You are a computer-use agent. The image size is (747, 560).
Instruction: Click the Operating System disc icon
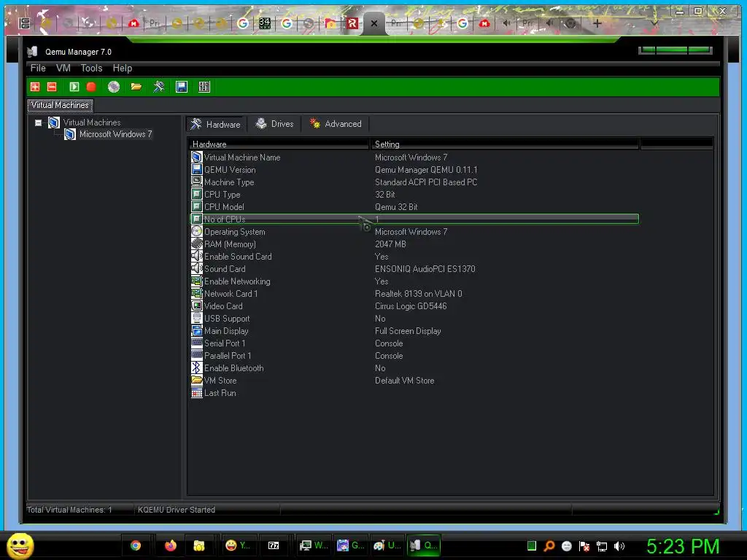click(x=197, y=231)
